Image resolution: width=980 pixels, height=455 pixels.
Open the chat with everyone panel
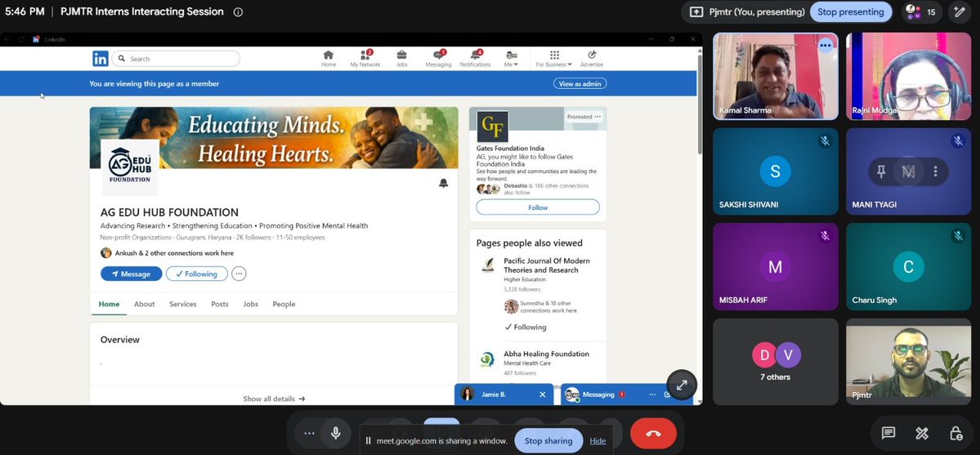pyautogui.click(x=888, y=433)
